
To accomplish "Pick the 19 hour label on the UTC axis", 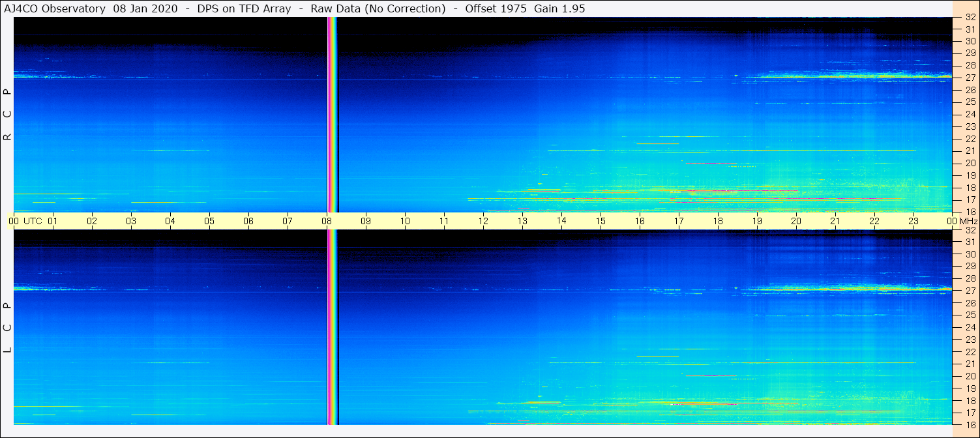I will pos(757,221).
